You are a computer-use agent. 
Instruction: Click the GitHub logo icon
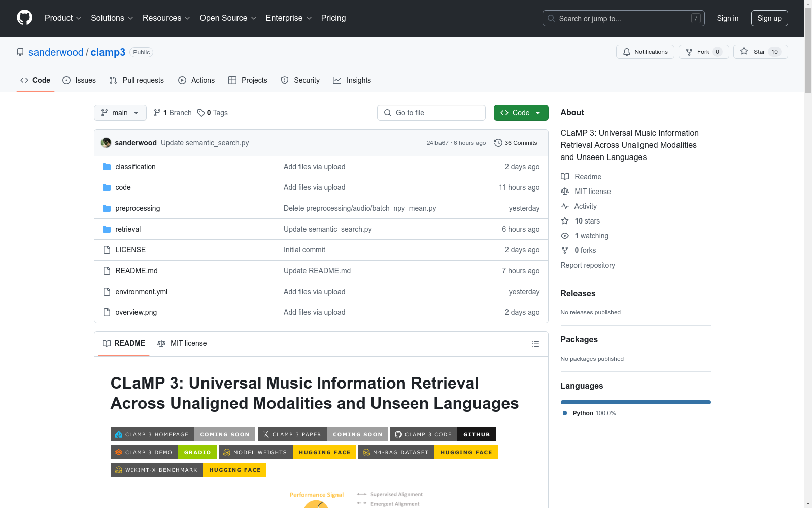pyautogui.click(x=24, y=18)
